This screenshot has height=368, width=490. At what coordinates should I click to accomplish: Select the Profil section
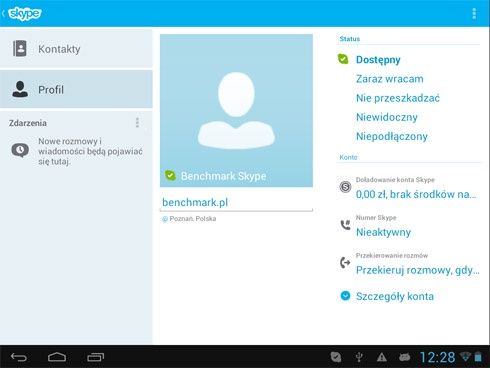click(76, 89)
